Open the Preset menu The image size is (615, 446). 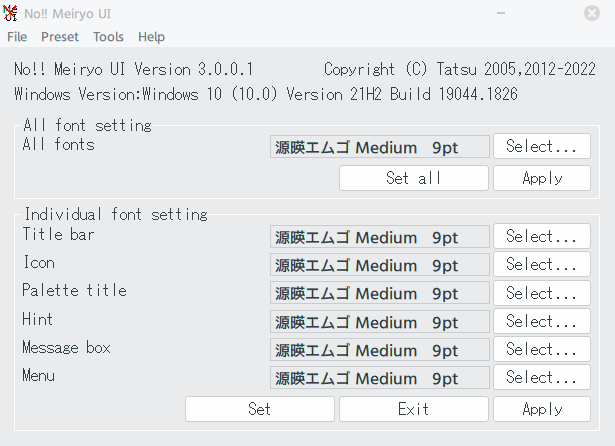point(60,37)
